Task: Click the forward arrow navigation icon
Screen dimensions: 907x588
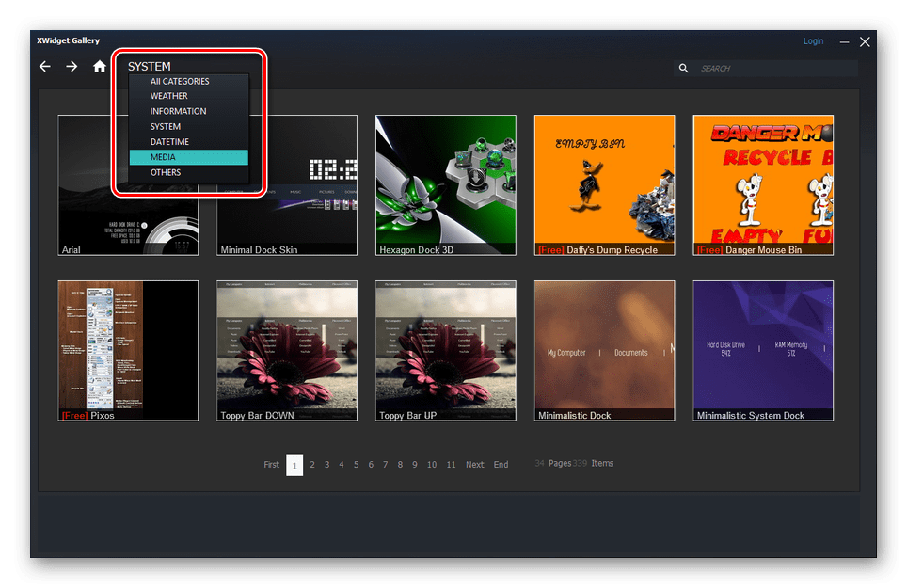Action: pos(72,67)
